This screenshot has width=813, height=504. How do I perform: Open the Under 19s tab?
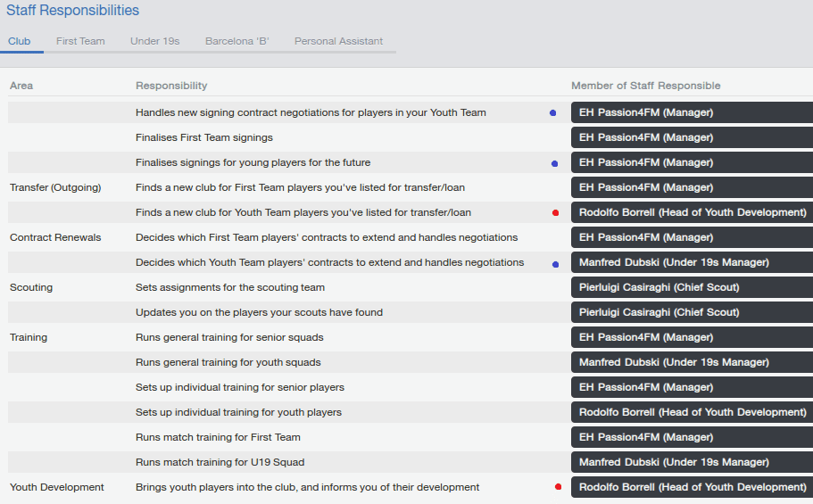tap(154, 41)
